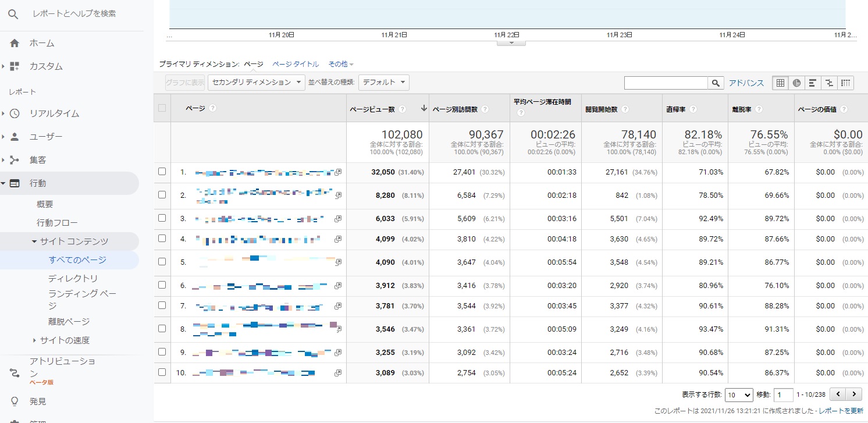This screenshot has height=423, width=868.
Task: Toggle the select-all checkbox in table header
Action: tap(162, 108)
